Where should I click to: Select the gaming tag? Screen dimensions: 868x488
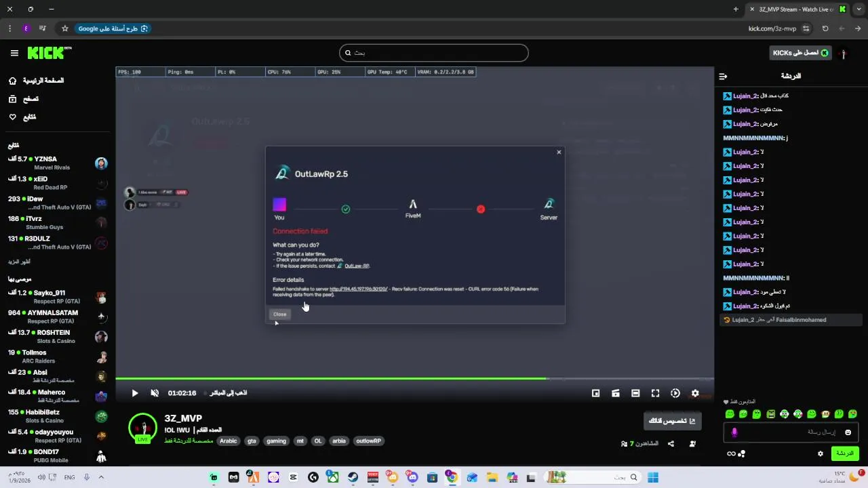(276, 441)
